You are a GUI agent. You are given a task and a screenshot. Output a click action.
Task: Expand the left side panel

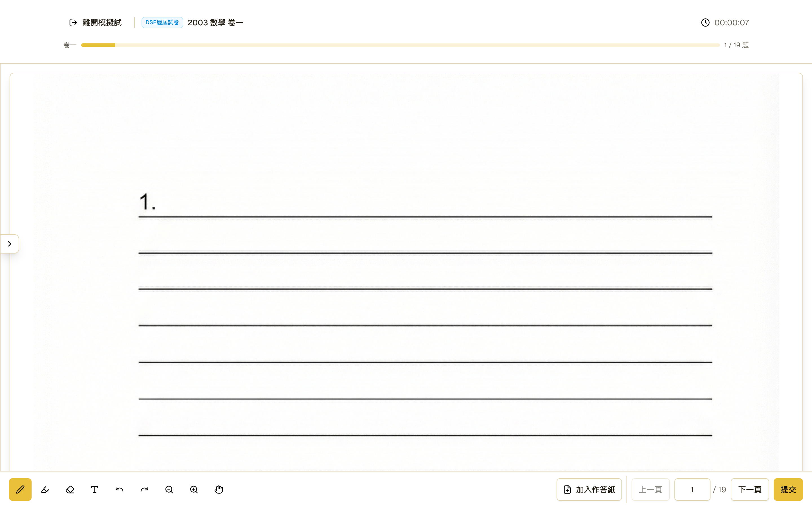(x=9, y=244)
